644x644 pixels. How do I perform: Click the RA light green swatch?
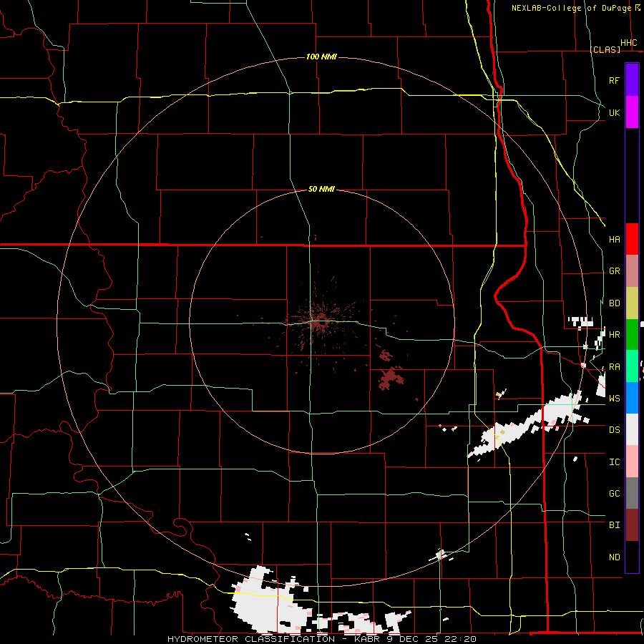632,366
